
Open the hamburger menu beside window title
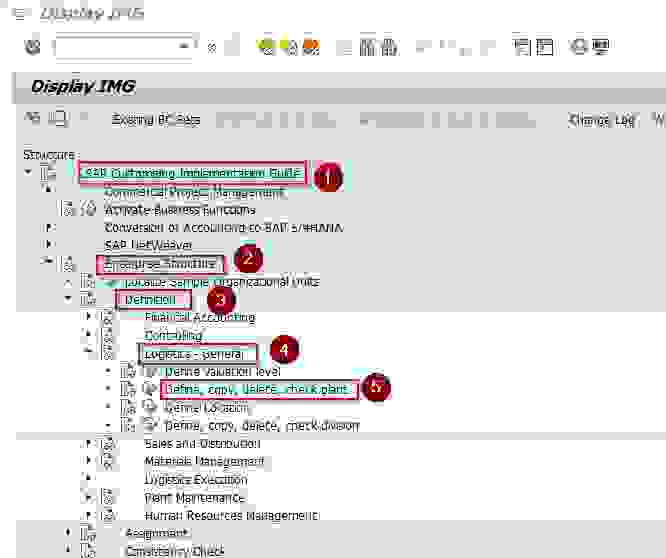19,14
